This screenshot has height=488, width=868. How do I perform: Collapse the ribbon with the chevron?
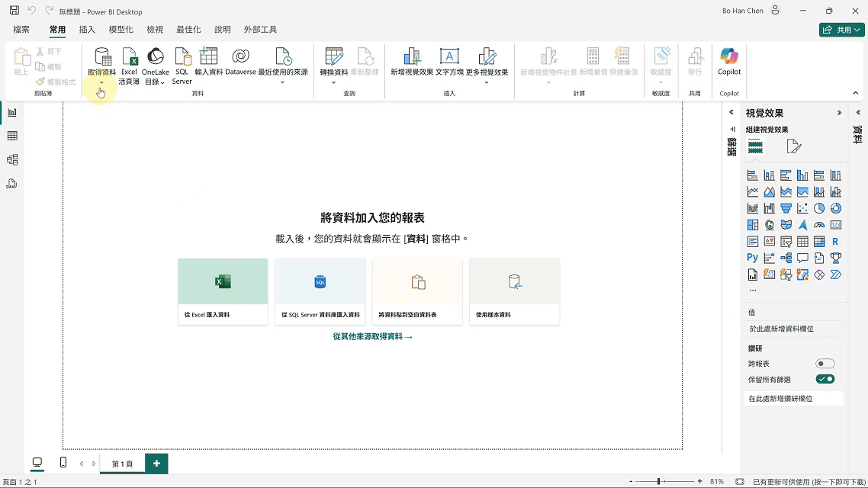(856, 93)
